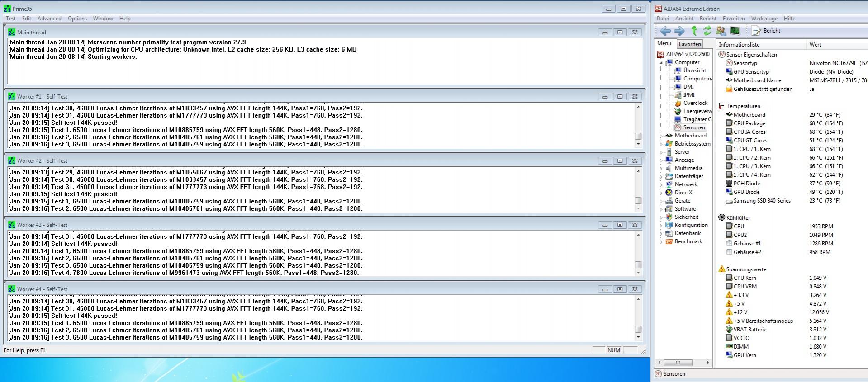Select the Geräte tree entry

click(682, 201)
